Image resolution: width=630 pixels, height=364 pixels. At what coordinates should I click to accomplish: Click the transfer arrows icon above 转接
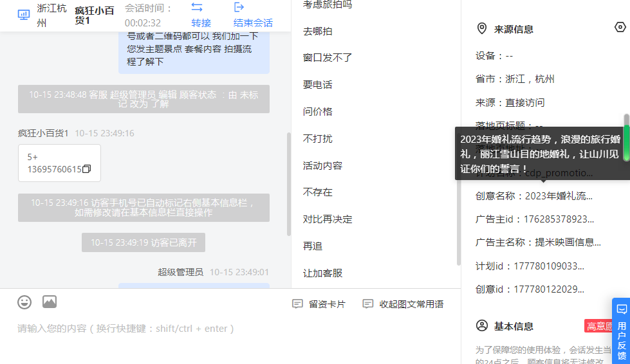point(197,7)
